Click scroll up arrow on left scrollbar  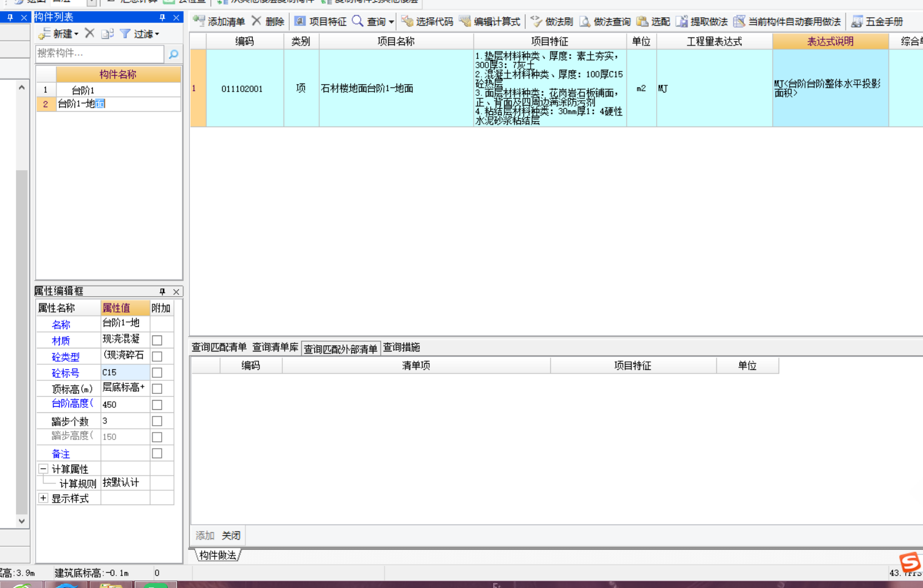22,88
